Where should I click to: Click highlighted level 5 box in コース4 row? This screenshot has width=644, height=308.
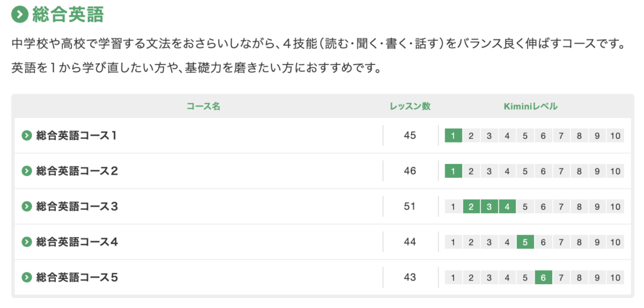[x=525, y=242]
